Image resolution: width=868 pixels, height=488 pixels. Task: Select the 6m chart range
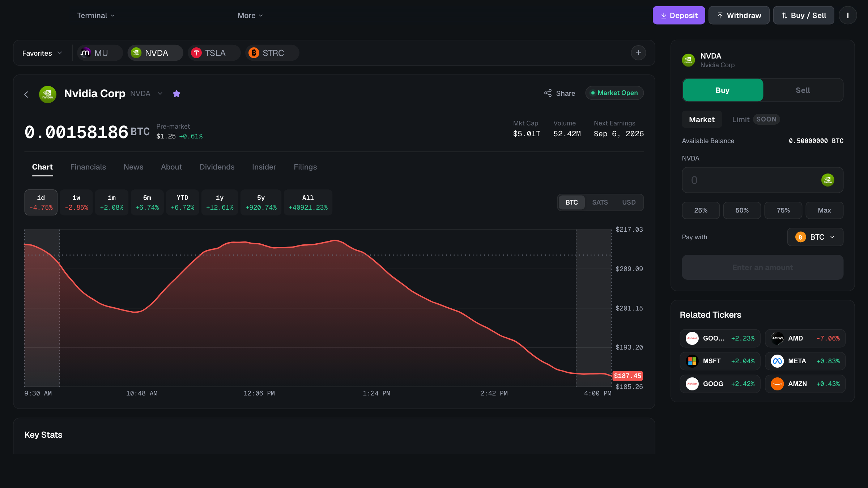pyautogui.click(x=147, y=202)
